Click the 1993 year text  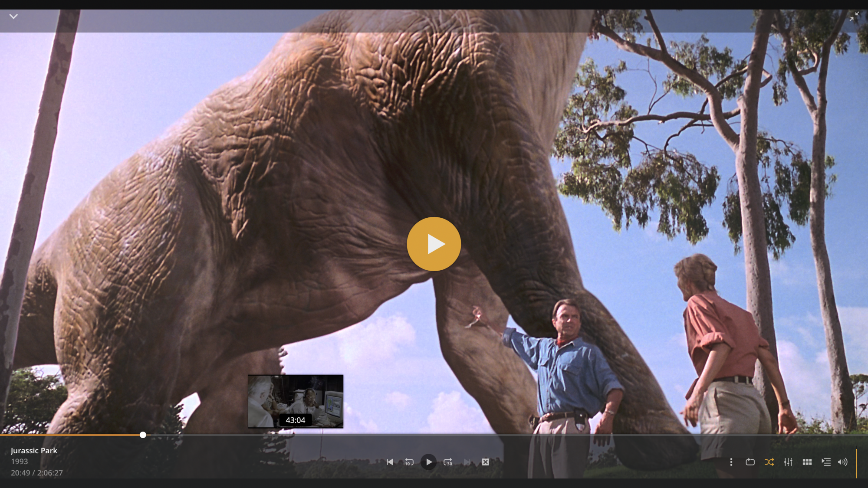tap(19, 462)
